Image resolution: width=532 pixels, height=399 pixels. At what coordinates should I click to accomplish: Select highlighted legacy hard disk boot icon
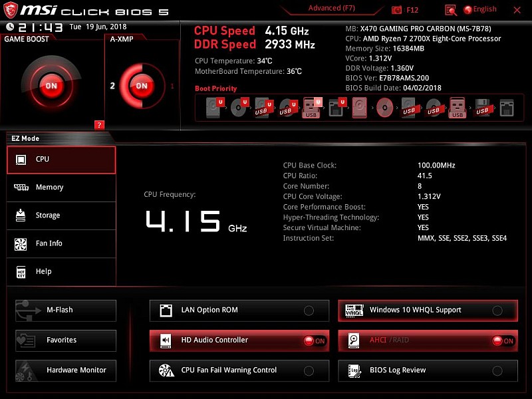pyautogui.click(x=360, y=108)
